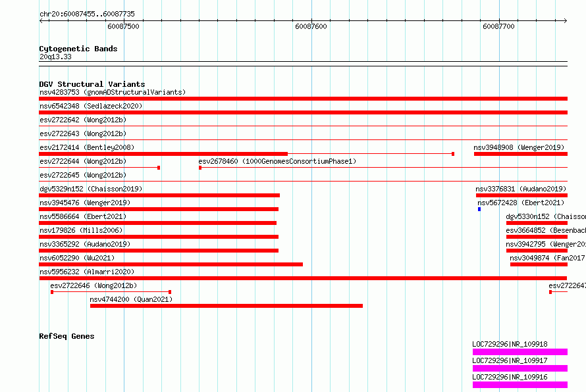This screenshot has height=392, width=586.
Task: Open esv2722643 (Wong2012b) variant entry
Action: coord(83,134)
